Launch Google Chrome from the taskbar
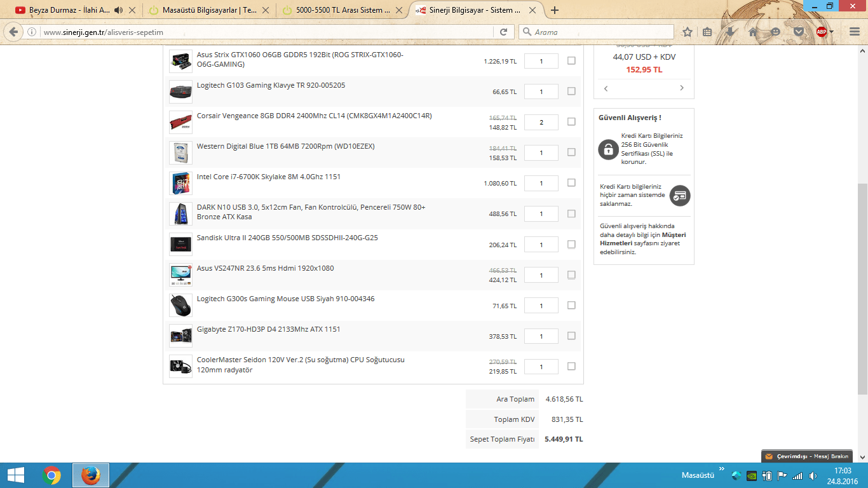868x488 pixels. [x=51, y=475]
